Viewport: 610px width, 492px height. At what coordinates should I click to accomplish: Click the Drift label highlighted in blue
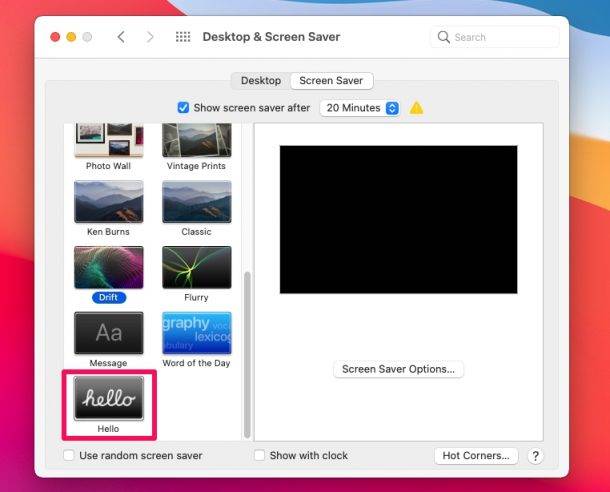(109, 298)
